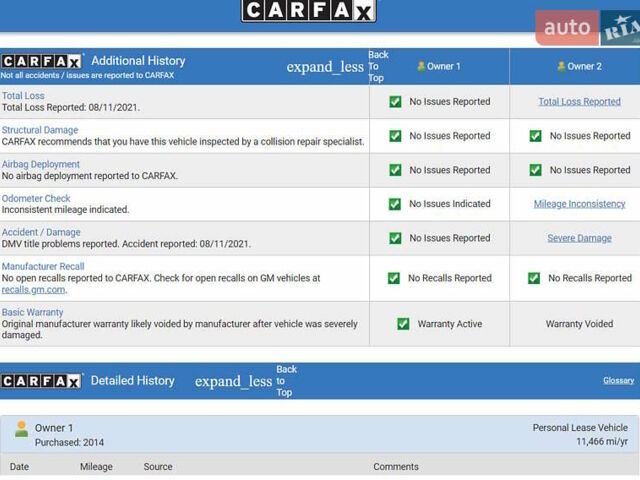Click the Mileage column header
The width and height of the screenshot is (640, 480).
96,467
